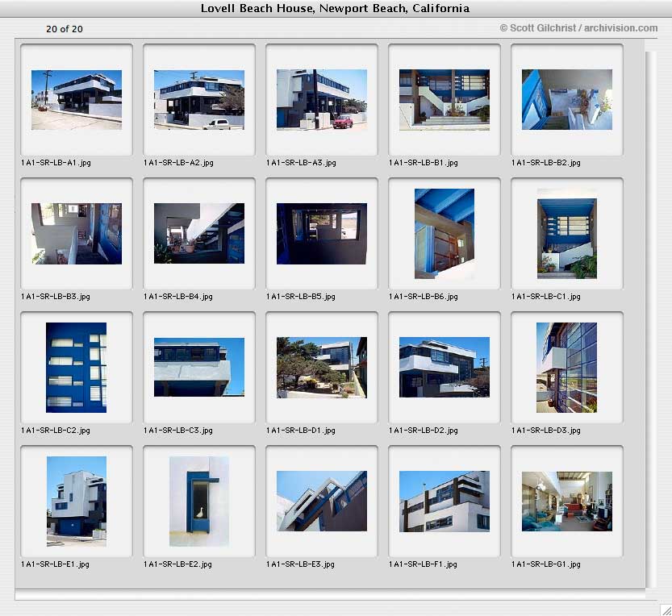672x616 pixels.
Task: Open the 1A1-SR-LB-C2.jpg blue wall thumbnail
Action: pos(77,368)
